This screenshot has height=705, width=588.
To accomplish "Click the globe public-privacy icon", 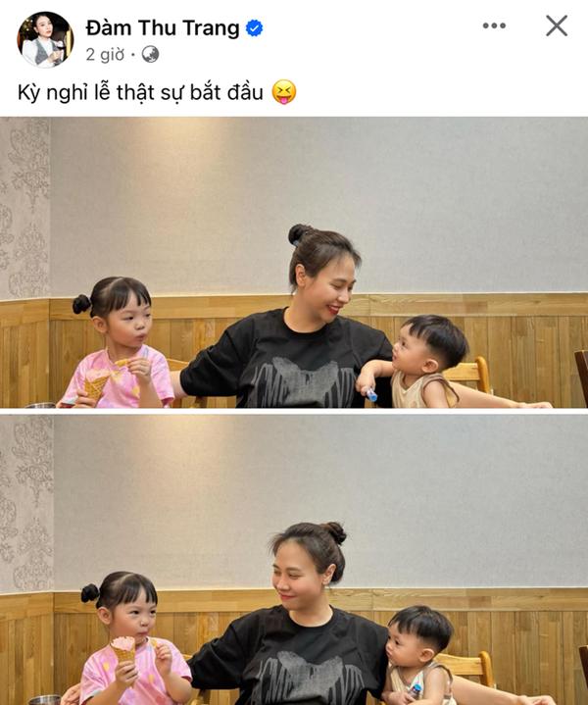I will (150, 55).
